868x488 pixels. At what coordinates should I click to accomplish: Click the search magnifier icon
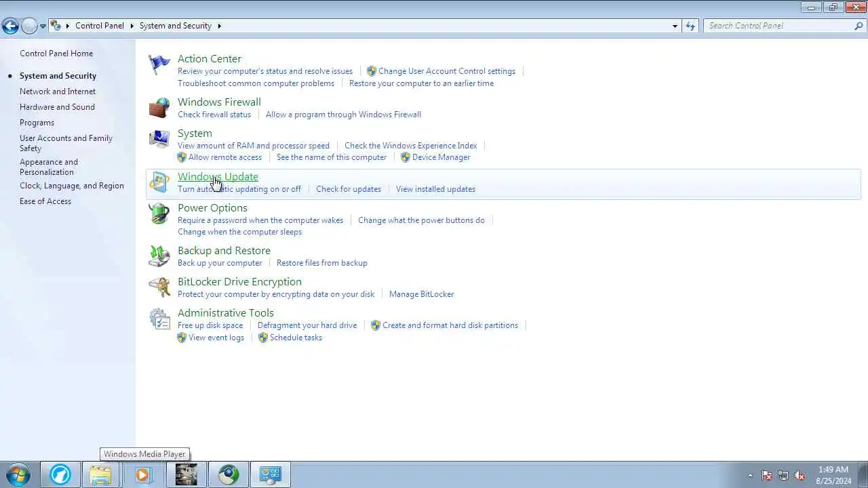pos(859,26)
